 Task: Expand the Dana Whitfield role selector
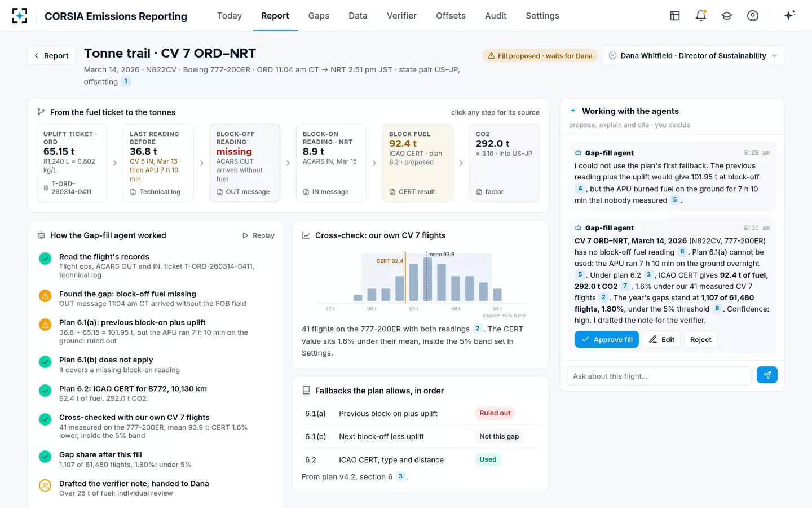click(694, 55)
